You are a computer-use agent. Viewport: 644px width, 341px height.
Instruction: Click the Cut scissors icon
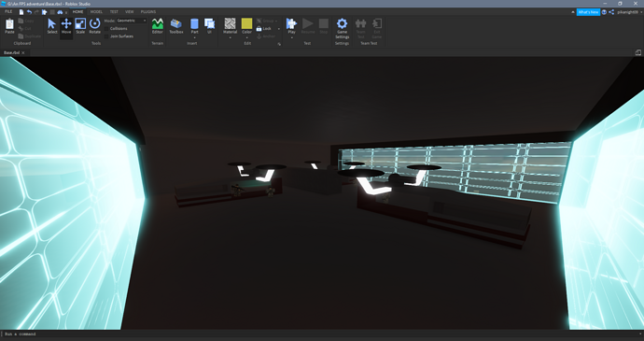pos(21,28)
